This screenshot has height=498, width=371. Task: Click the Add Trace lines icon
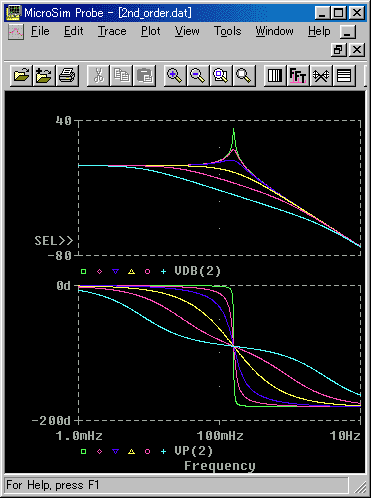344,75
